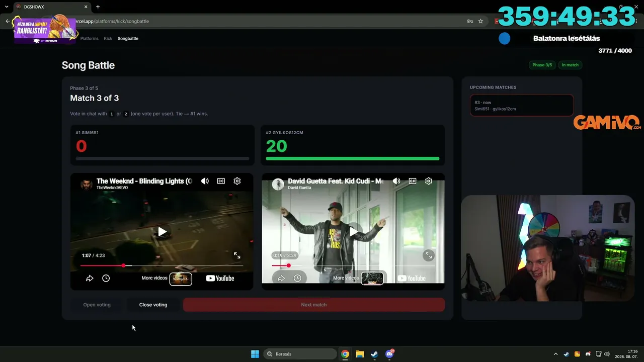Seek on Blinding Lights progress bar
The height and width of the screenshot is (362, 644).
pos(162,265)
